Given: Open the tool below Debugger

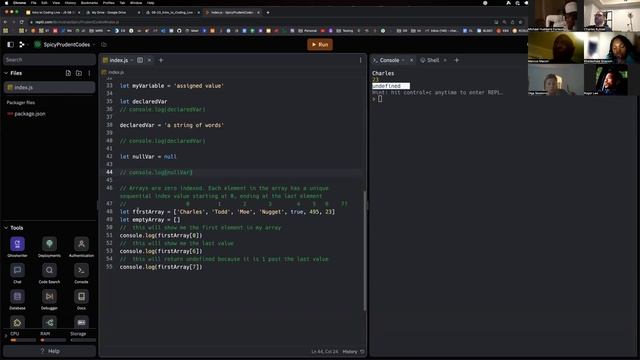Looking at the screenshot, I should 49,322.
